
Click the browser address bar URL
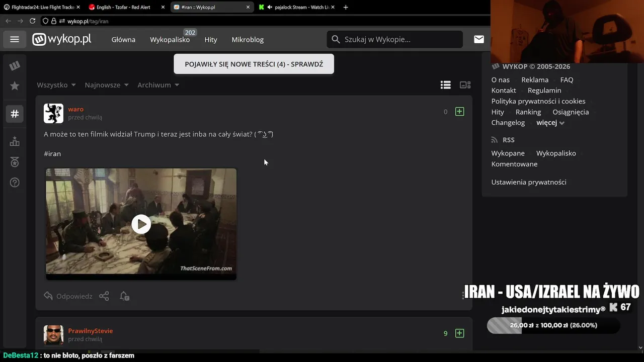[88, 21]
